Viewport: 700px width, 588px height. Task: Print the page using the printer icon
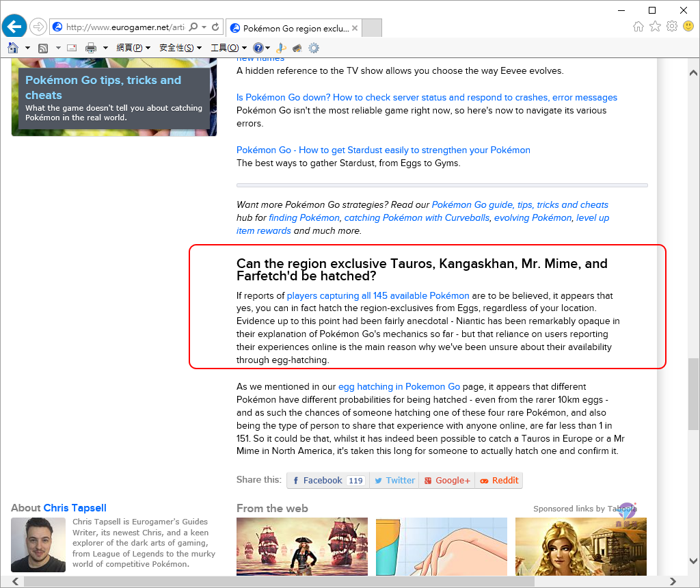coord(91,48)
